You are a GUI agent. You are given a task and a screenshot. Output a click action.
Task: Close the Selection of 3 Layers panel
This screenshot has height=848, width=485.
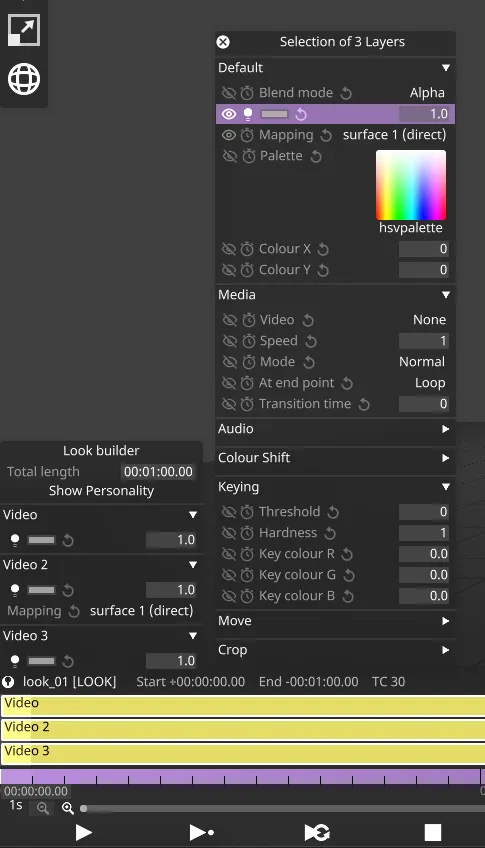click(x=223, y=42)
